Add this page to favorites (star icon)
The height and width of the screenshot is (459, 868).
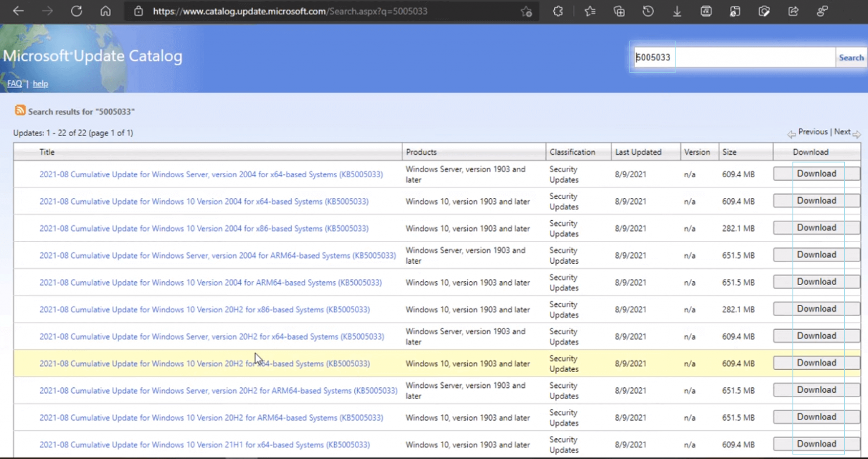point(526,11)
